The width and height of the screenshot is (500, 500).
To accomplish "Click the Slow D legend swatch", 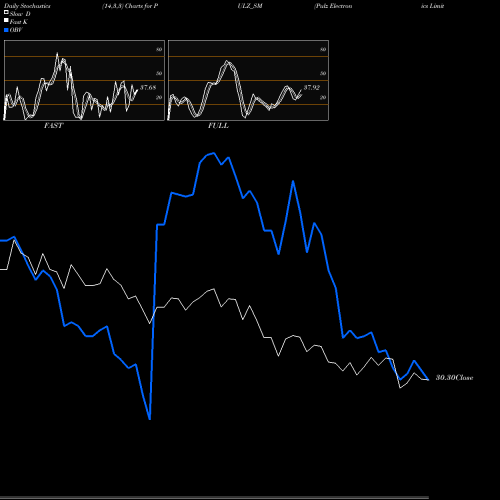I will tap(6, 12).
